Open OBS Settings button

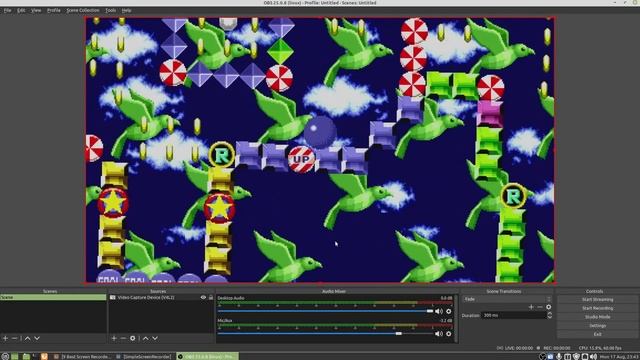point(597,326)
